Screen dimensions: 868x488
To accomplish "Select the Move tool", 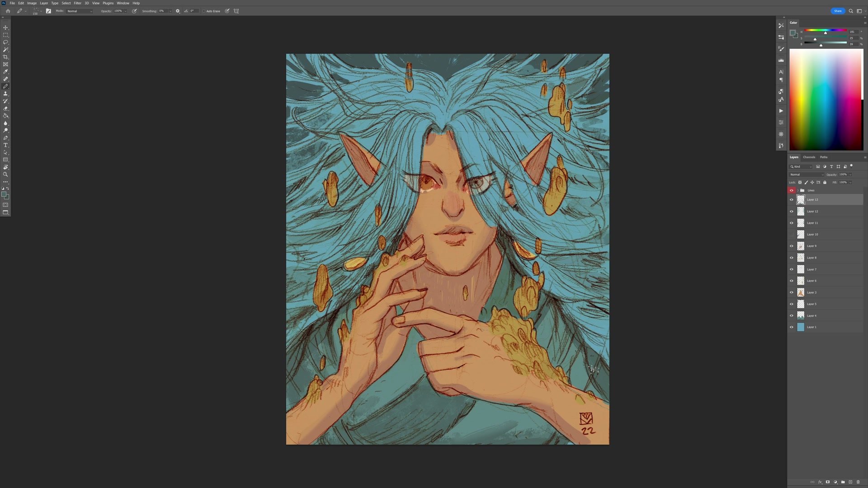I will click(x=5, y=28).
